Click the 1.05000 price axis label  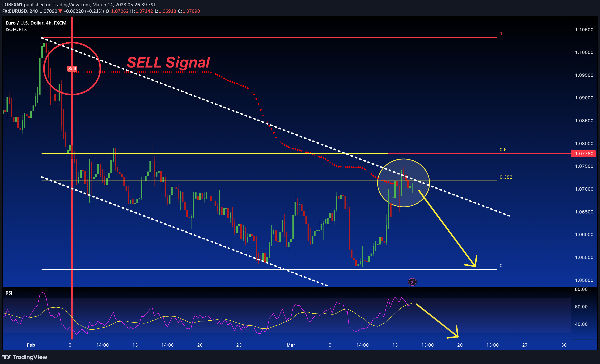click(x=584, y=280)
